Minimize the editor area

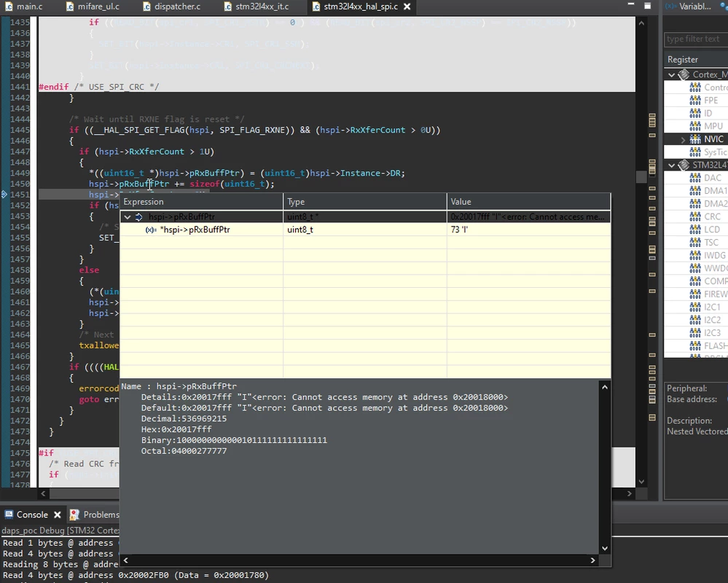630,4
